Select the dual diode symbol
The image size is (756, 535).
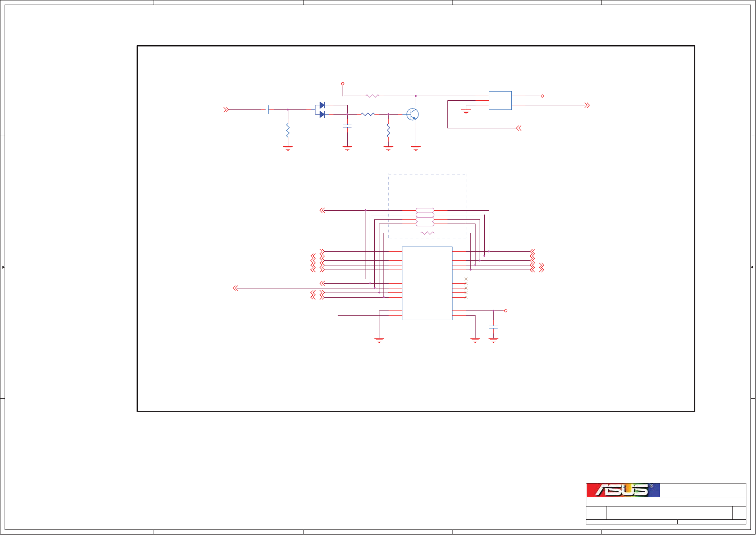point(320,110)
